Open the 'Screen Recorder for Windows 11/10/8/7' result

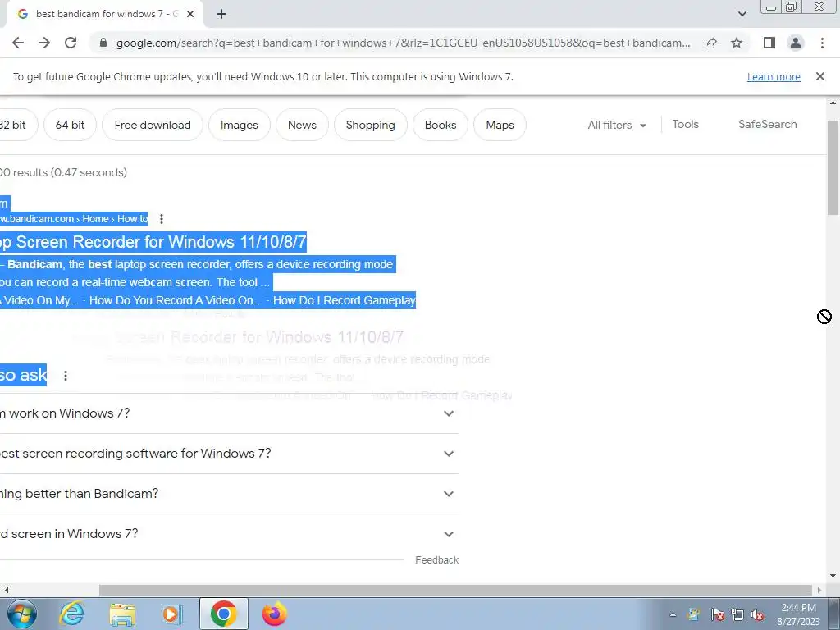[x=153, y=242]
